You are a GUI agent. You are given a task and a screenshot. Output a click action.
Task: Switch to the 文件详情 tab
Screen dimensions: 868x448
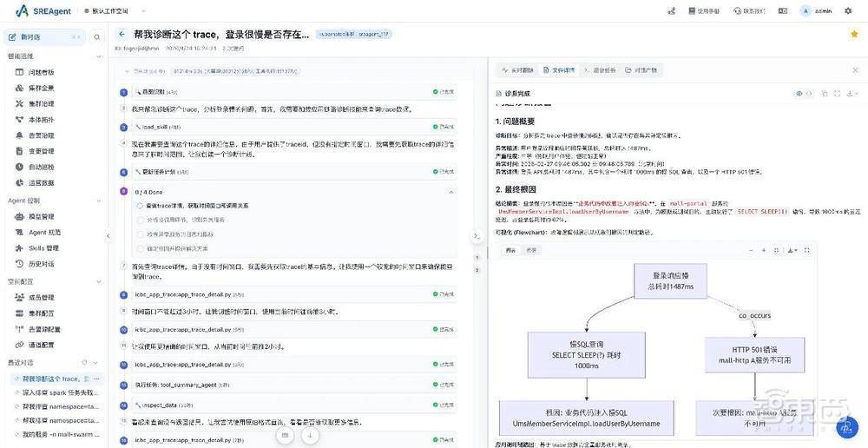pyautogui.click(x=559, y=70)
